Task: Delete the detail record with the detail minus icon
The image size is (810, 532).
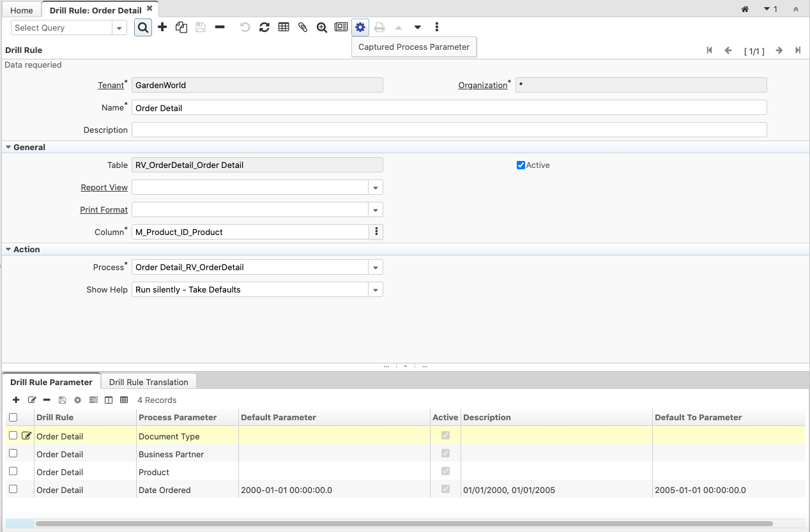Action: coord(47,400)
